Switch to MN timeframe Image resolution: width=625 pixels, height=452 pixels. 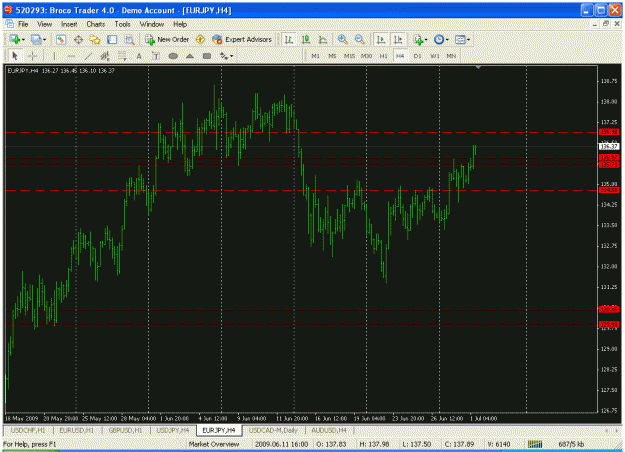click(x=451, y=56)
